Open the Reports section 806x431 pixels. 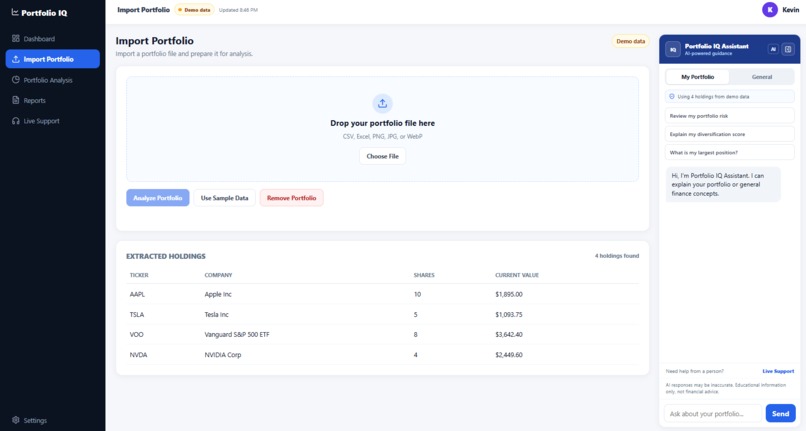(x=52, y=100)
